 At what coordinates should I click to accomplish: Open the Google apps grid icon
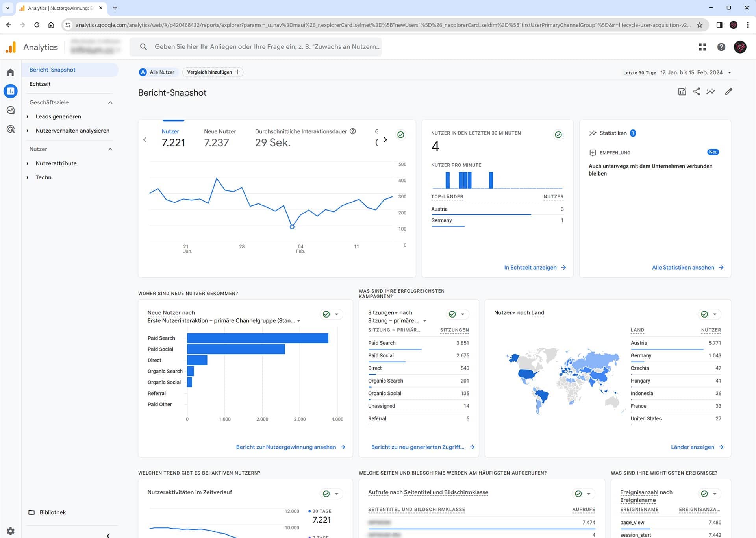pos(702,47)
